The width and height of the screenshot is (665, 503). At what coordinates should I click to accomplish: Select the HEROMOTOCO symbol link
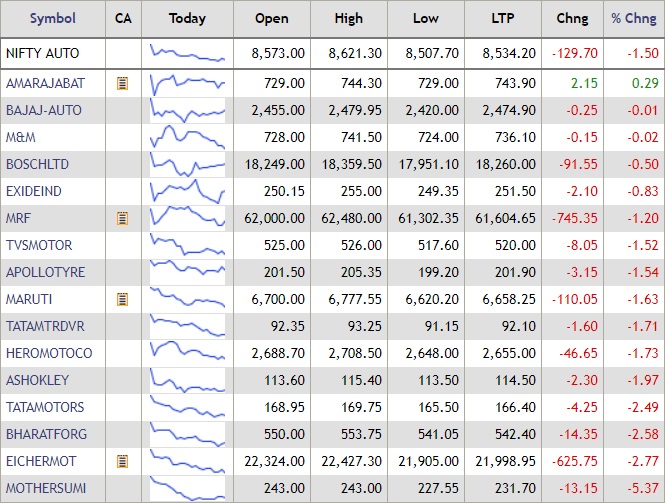49,353
